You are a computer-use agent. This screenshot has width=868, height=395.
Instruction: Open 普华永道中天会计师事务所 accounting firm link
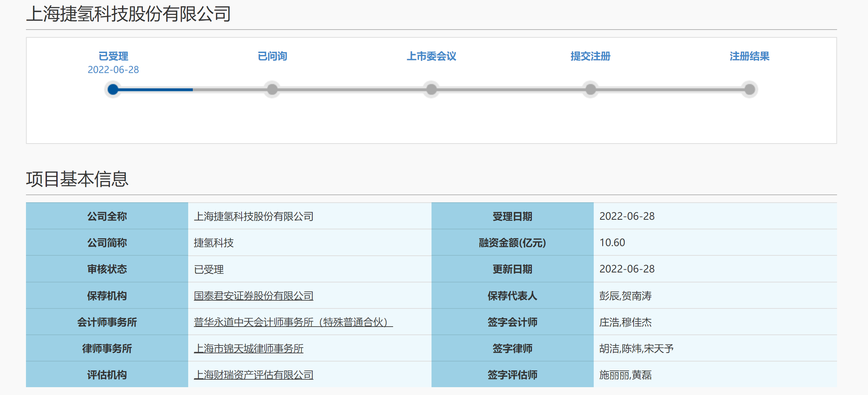293,322
